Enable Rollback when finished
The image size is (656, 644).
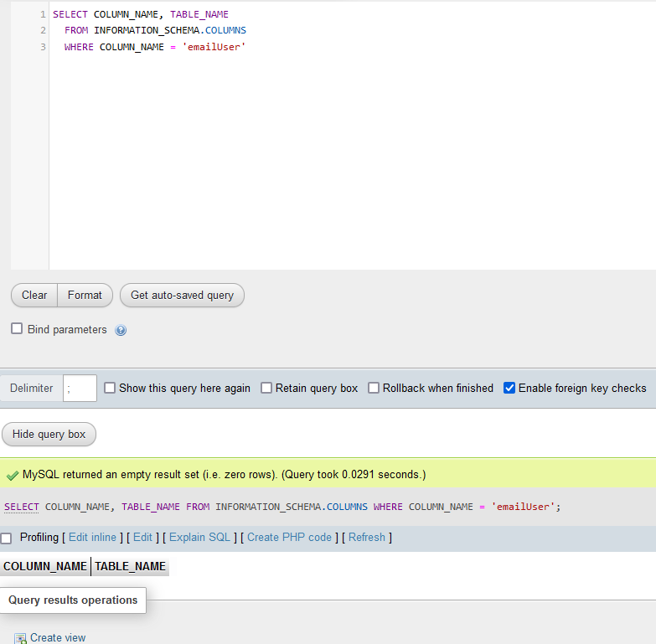pos(374,388)
